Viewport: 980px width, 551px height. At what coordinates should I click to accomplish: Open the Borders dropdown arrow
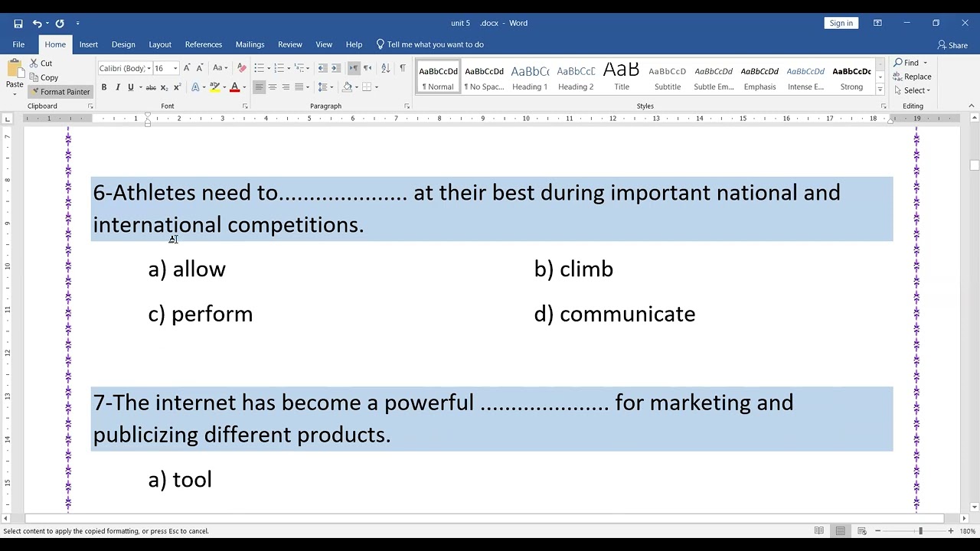point(376,87)
